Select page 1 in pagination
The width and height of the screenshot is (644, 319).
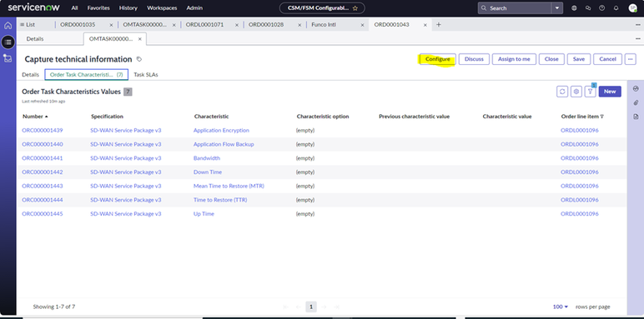[311, 307]
